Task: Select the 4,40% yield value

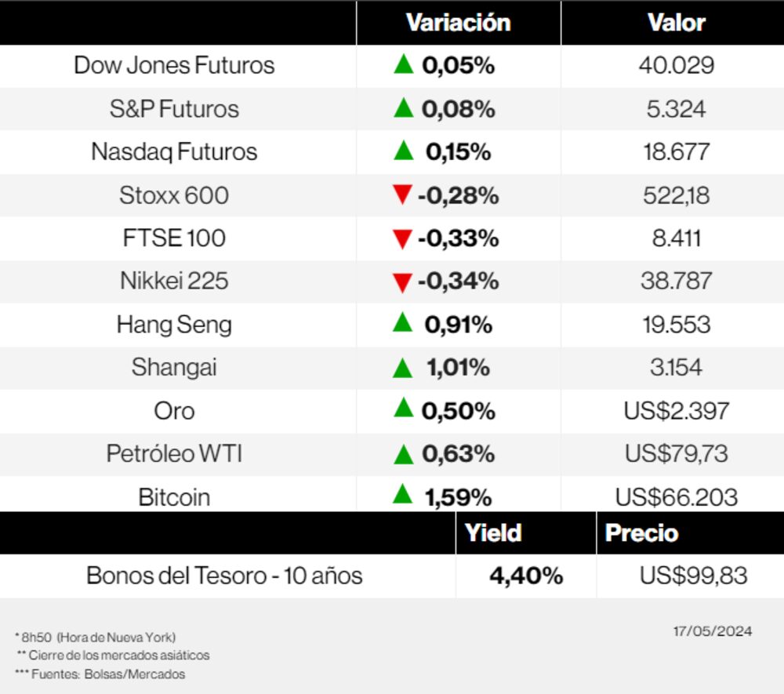Action: pyautogui.click(x=526, y=576)
